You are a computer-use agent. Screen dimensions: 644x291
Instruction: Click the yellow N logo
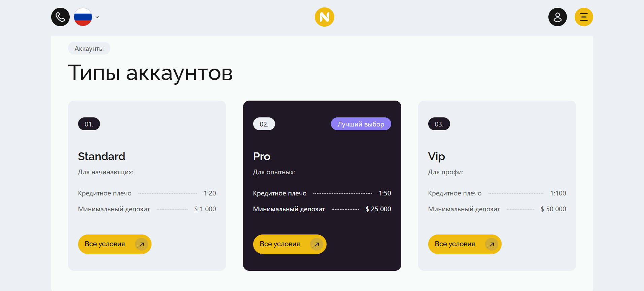324,17
